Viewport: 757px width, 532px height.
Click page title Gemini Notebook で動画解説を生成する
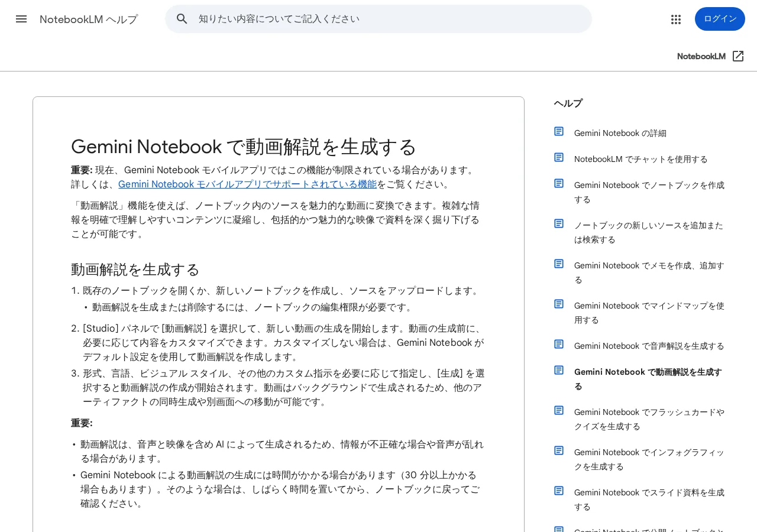pos(244,147)
